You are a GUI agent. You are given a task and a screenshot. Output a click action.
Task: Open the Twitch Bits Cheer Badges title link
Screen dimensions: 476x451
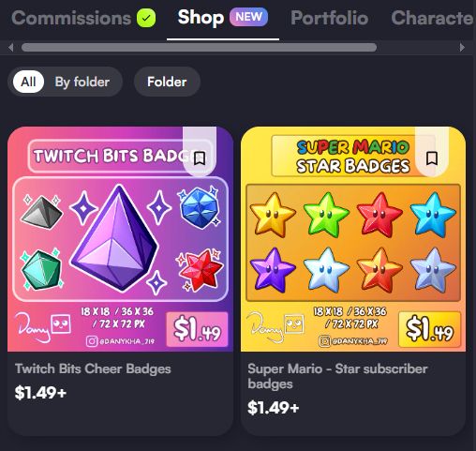click(93, 368)
